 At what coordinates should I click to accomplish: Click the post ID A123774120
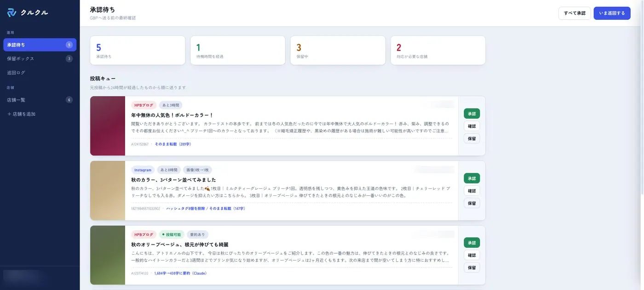point(140,273)
